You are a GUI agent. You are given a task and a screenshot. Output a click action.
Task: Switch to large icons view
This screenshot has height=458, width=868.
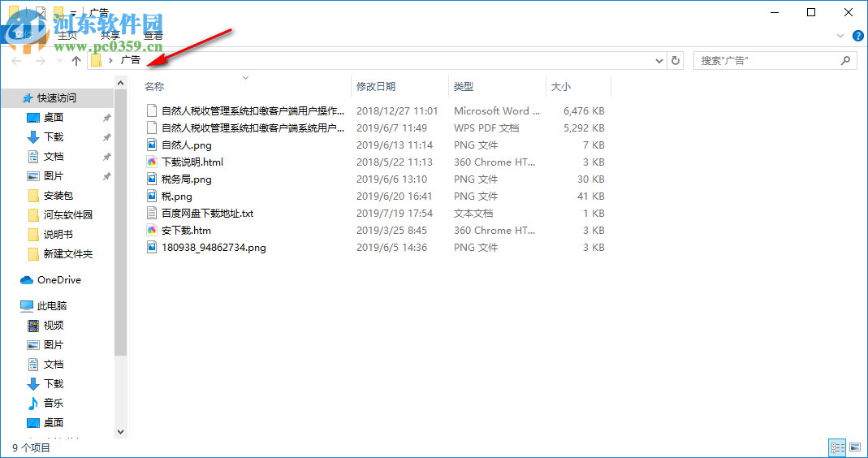[855, 447]
